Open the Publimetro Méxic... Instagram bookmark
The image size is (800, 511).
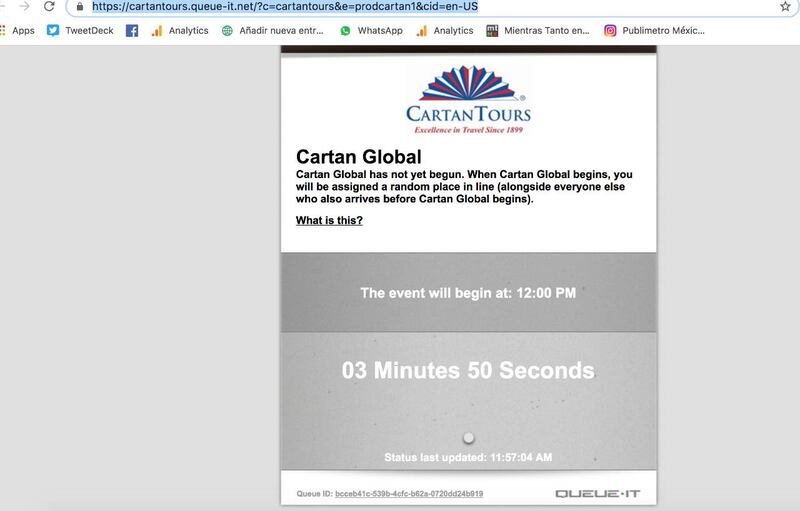(655, 31)
